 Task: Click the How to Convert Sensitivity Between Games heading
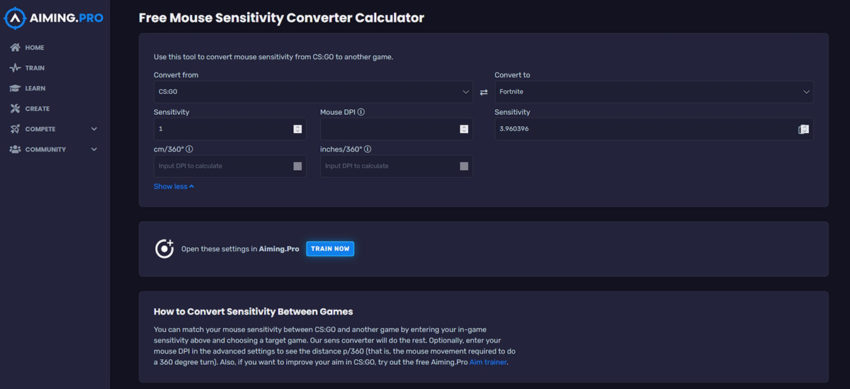(253, 312)
